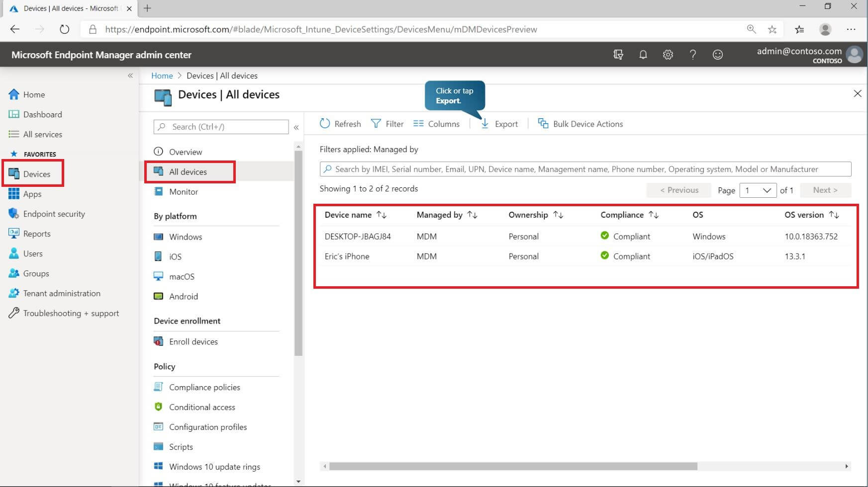Collapse the Devices submenu panel
This screenshot has height=487, width=868.
tap(296, 127)
